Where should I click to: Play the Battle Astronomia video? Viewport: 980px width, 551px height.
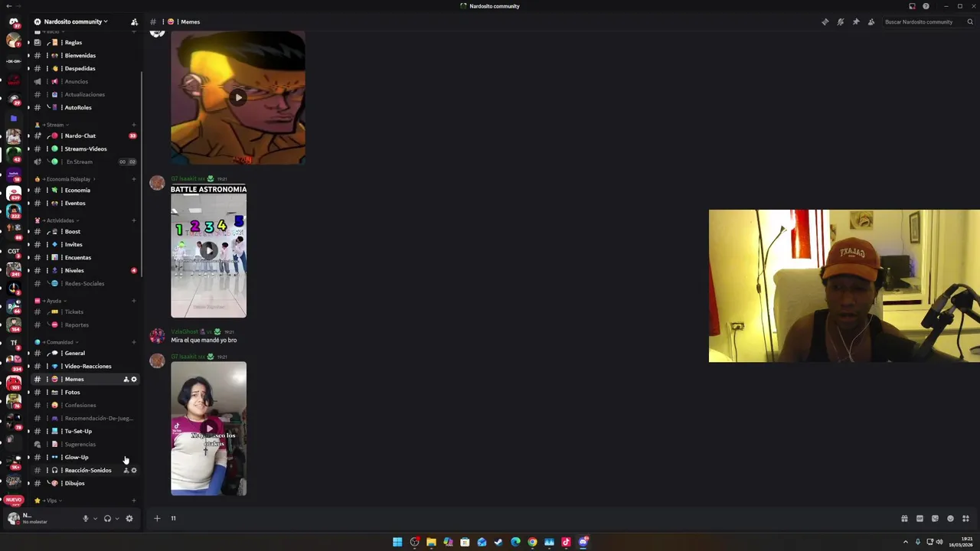208,250
